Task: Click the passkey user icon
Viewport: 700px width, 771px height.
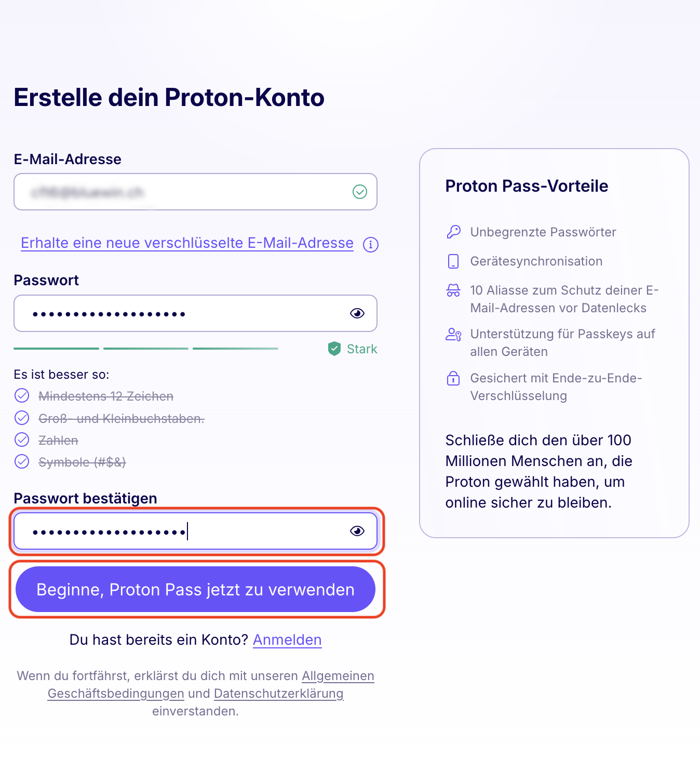Action: click(453, 334)
